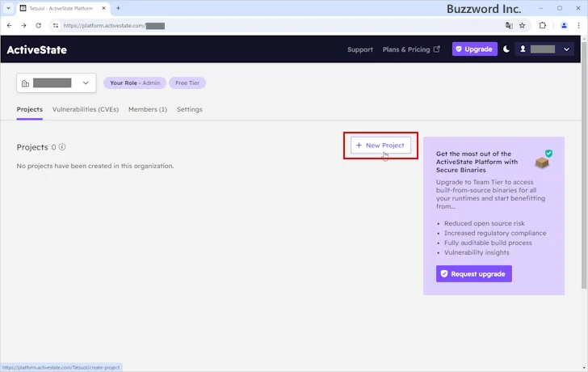Expand the user account menu
Screen dimensions: 588x372
coord(544,49)
